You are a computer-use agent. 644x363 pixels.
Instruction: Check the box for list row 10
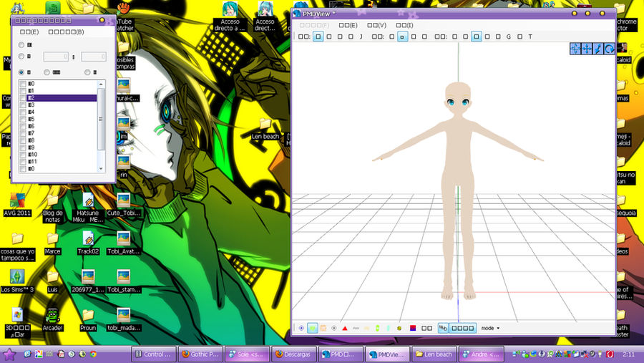(23, 155)
